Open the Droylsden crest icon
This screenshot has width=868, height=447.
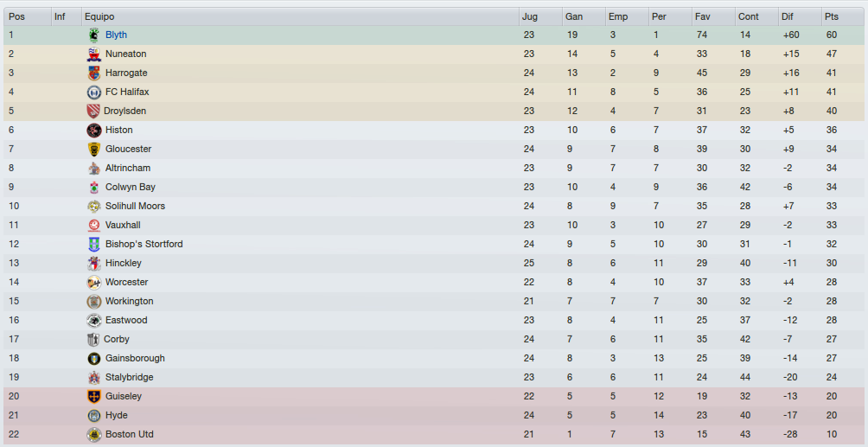(93, 111)
